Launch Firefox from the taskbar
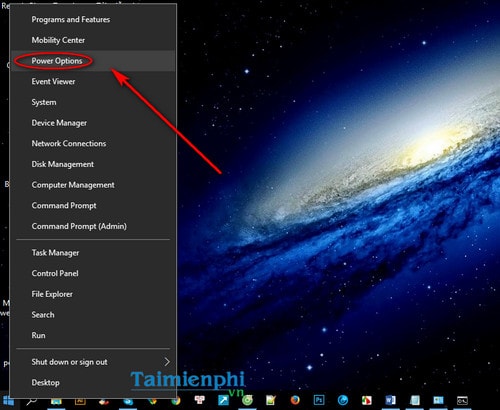The image size is (500, 410). (295, 400)
